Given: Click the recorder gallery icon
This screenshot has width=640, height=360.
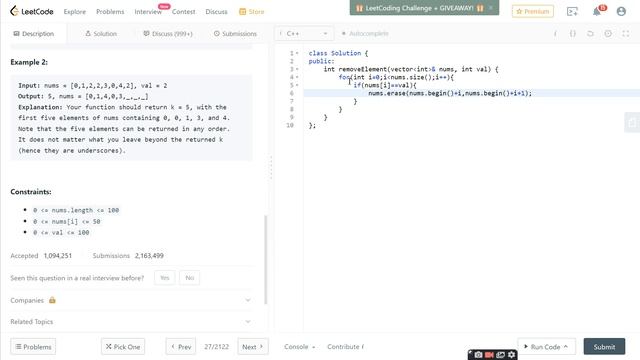Looking at the screenshot, I should tap(500, 355).
